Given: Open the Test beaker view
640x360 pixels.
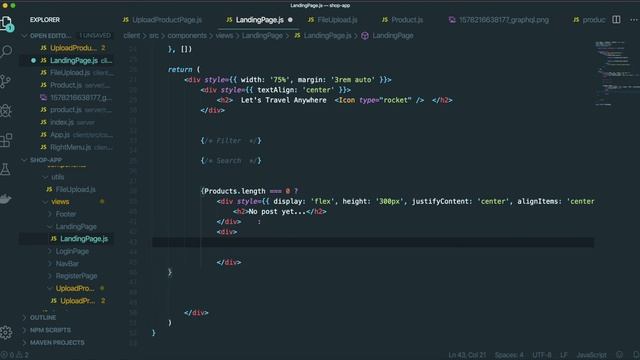Looking at the screenshot, I should (x=5, y=169).
